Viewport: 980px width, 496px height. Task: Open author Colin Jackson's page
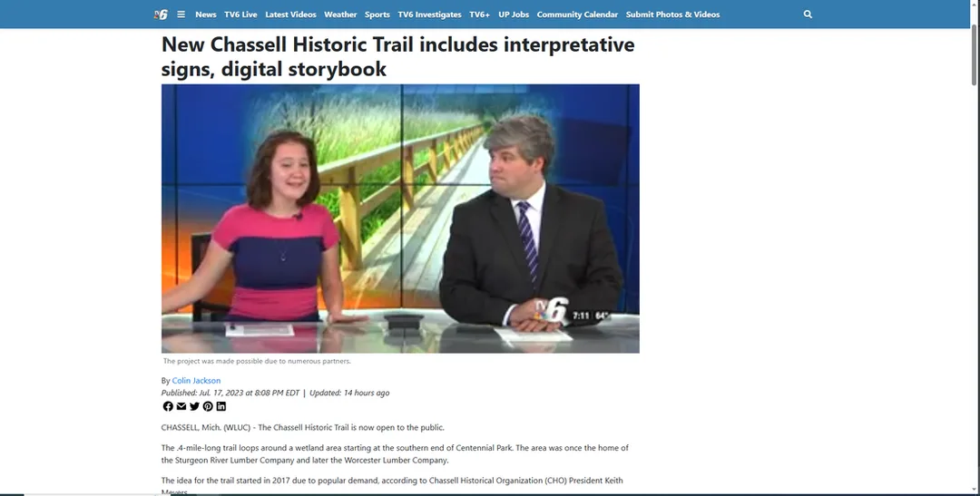click(x=196, y=381)
